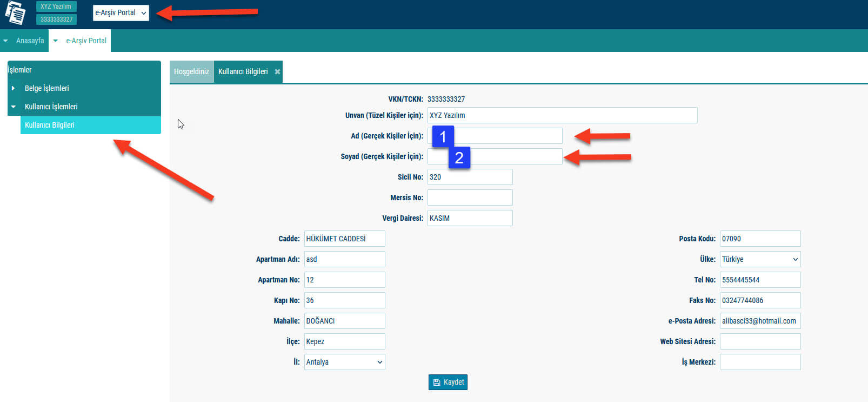The width and height of the screenshot is (868, 402).
Task: Click the e-Posta Adresi field
Action: (760, 321)
